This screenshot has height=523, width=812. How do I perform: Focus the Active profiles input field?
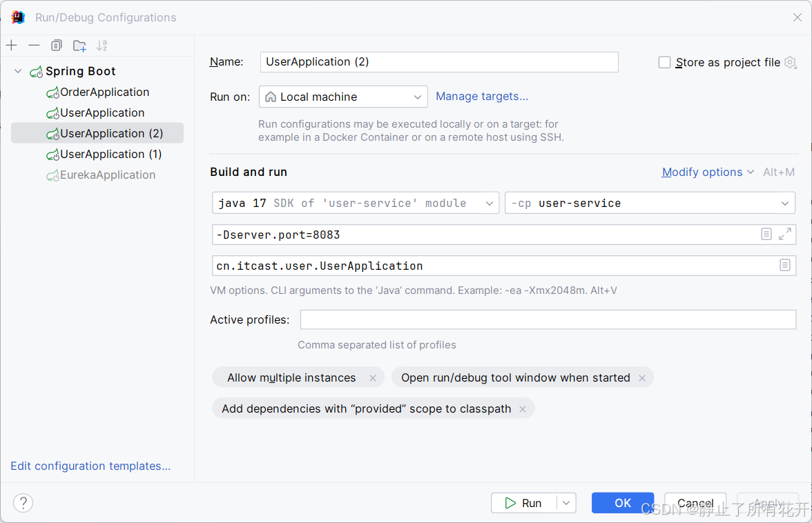(x=548, y=319)
